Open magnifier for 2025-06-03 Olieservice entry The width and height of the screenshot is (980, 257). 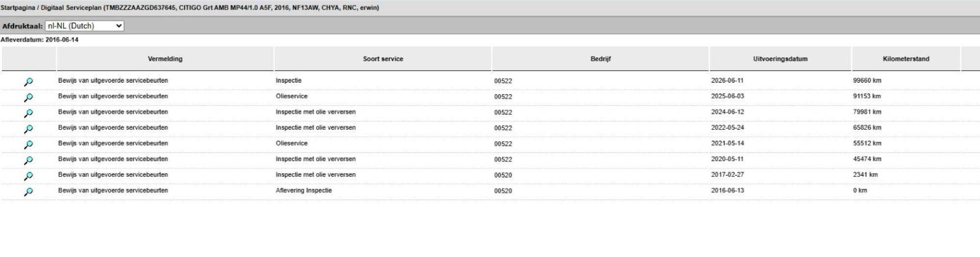(x=28, y=97)
